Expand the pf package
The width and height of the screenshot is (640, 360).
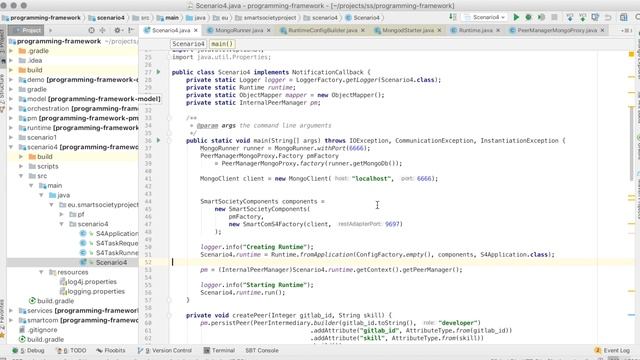tap(62, 214)
